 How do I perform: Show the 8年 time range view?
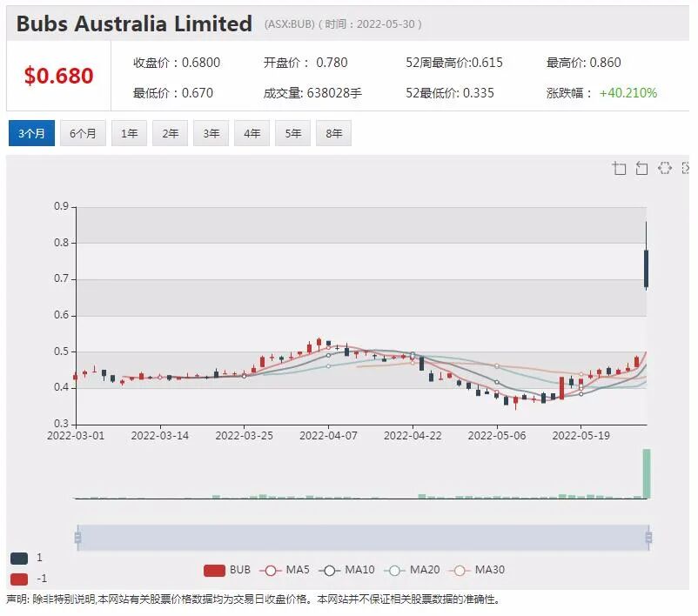(x=334, y=133)
